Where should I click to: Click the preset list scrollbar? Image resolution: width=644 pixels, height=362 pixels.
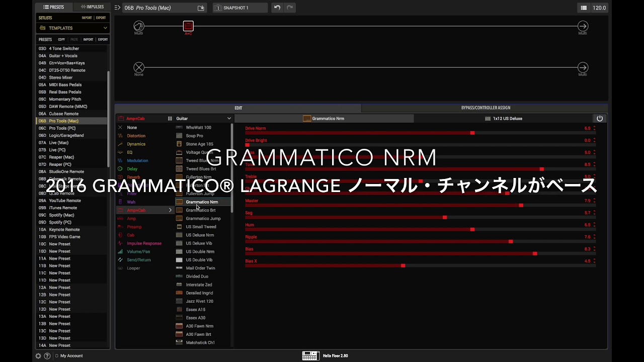click(108, 120)
